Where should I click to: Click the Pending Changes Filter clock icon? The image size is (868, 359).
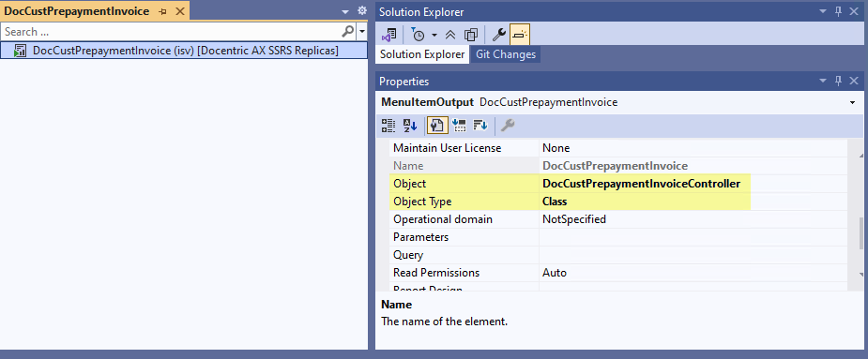tap(418, 35)
